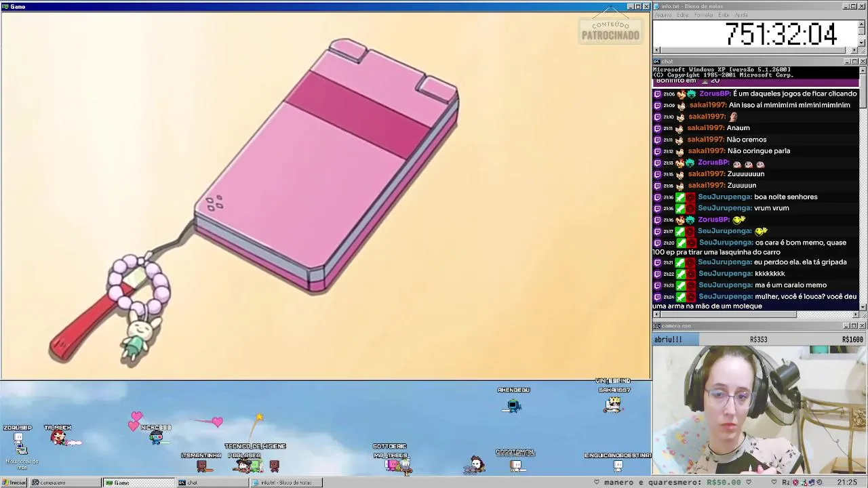Click the LINGUICANORDESTINA avatar character
The height and width of the screenshot is (488, 868).
click(618, 465)
